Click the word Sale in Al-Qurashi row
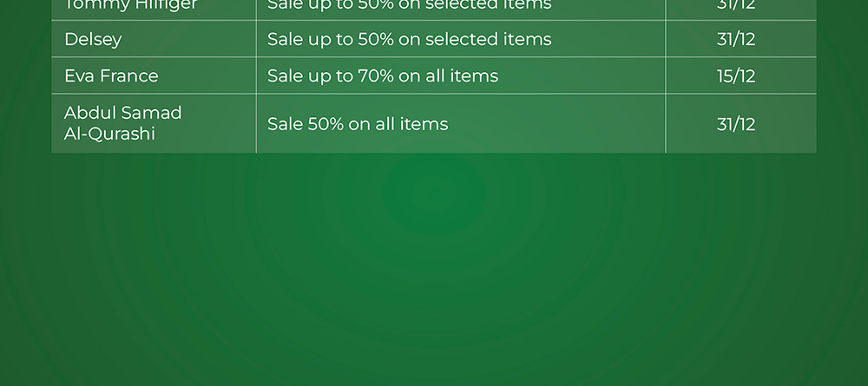 [285, 124]
